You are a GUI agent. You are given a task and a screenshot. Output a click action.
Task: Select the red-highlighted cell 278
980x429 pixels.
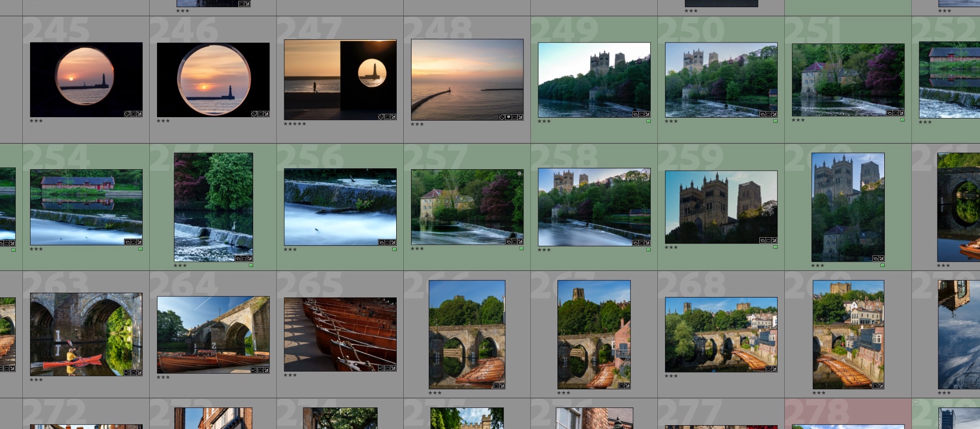click(848, 414)
